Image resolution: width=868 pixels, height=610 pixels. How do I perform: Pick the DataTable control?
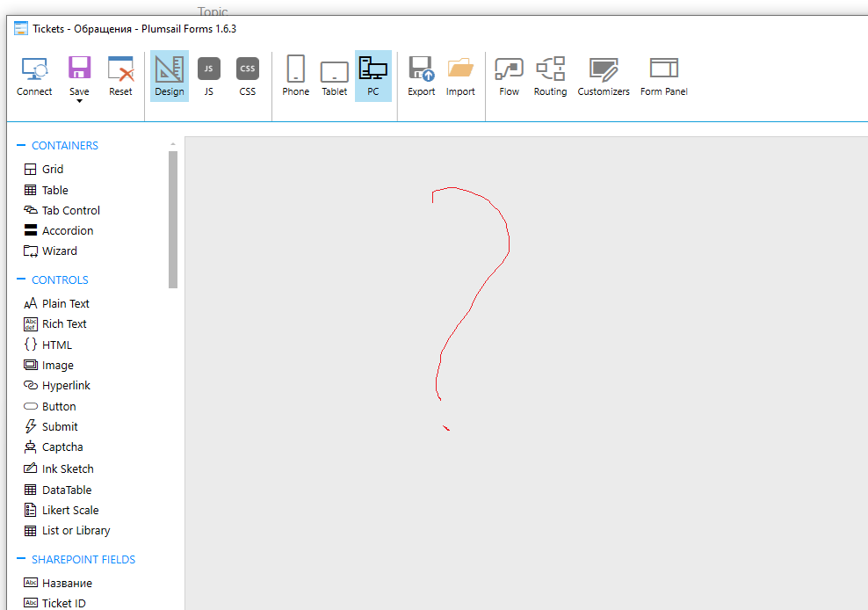click(x=58, y=490)
